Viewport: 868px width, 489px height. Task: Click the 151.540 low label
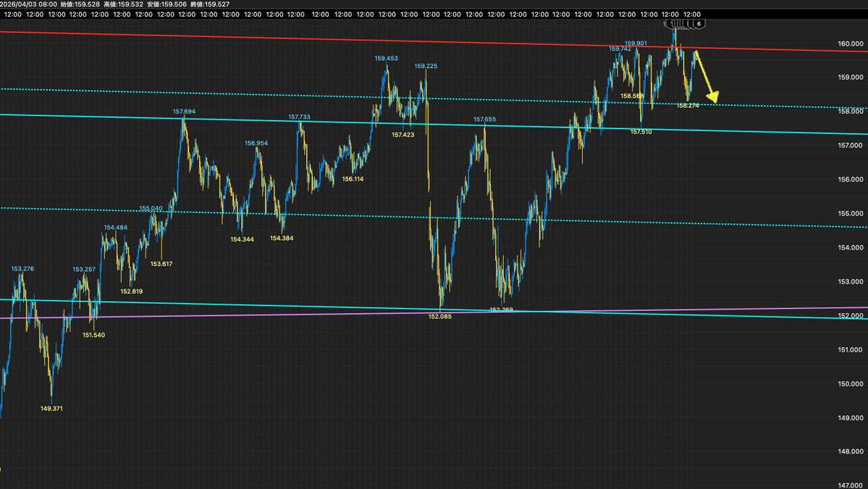[93, 335]
